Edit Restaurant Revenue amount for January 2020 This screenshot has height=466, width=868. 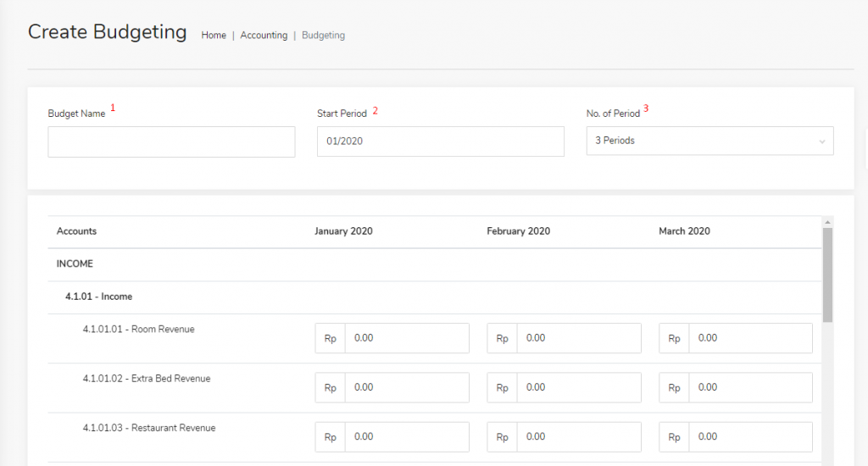coord(406,437)
